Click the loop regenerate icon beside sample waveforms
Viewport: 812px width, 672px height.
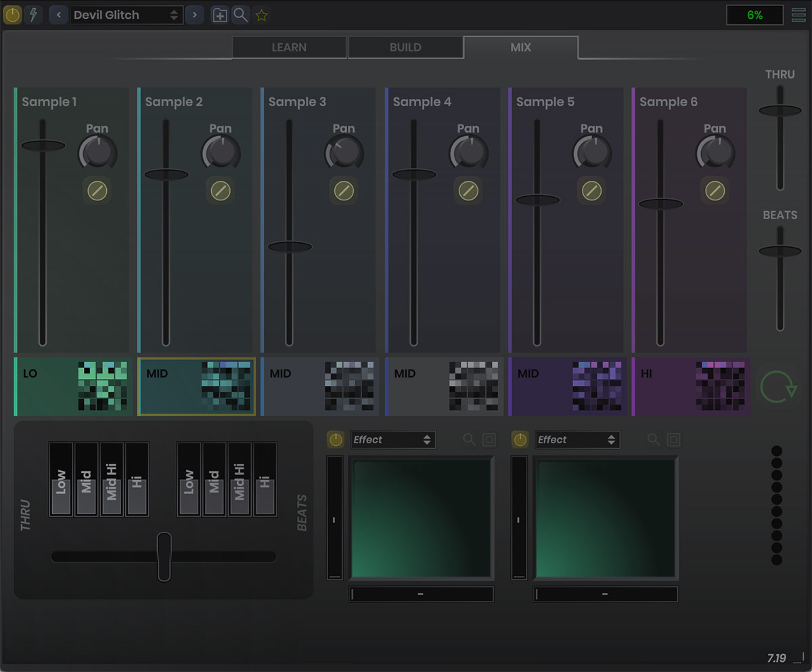click(780, 386)
